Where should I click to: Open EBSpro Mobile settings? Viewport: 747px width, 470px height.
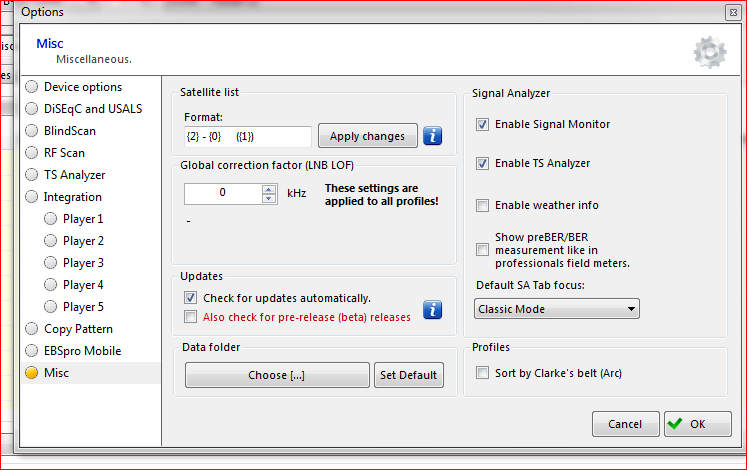(82, 351)
